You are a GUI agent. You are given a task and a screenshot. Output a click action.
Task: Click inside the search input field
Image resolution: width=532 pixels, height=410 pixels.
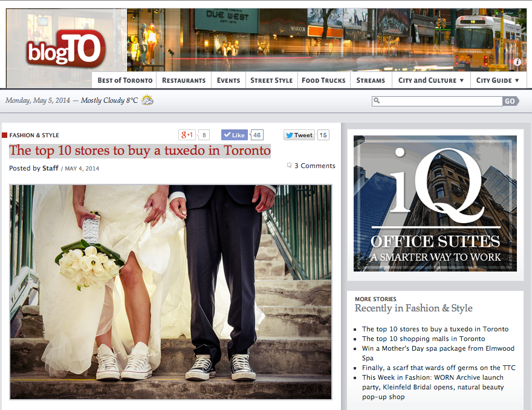(x=435, y=100)
